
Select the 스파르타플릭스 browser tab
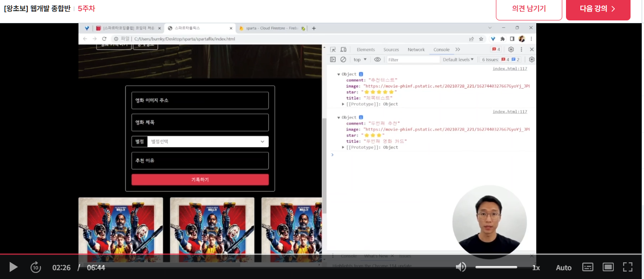tap(200, 28)
